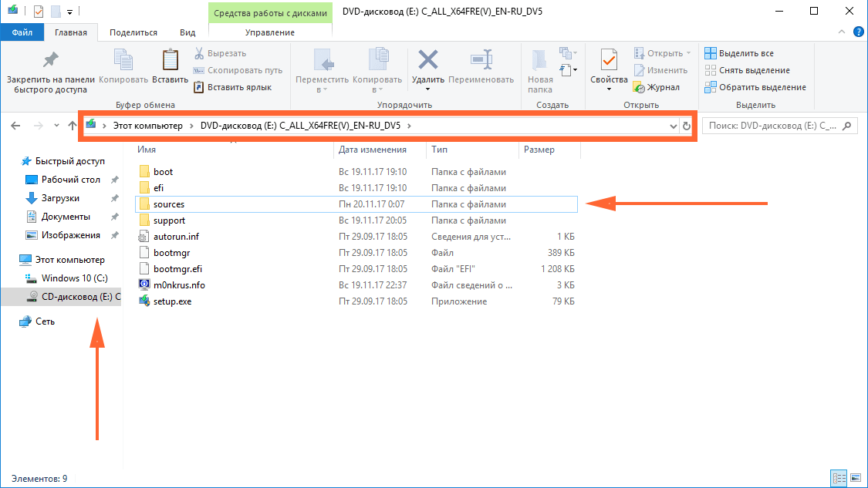Click the New folder (Новая папка) icon
The height and width of the screenshot is (488, 868).
[540, 60]
